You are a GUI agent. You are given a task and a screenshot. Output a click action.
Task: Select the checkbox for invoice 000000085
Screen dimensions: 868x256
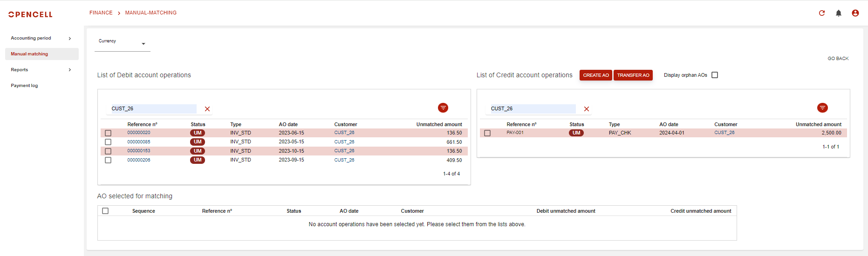pos(108,142)
